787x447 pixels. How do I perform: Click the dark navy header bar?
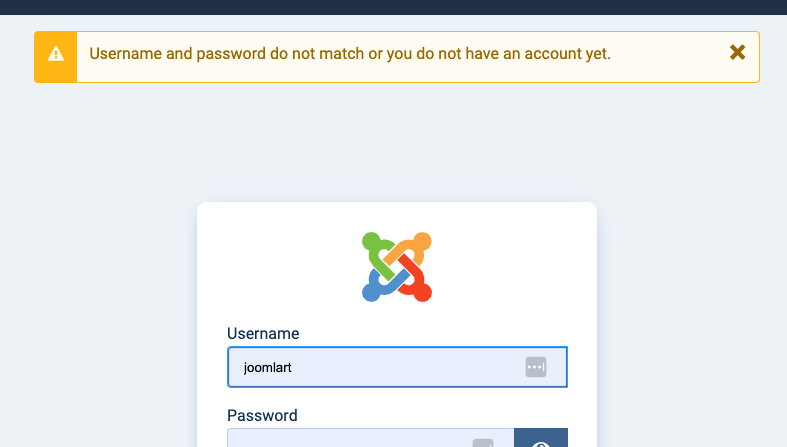[393, 7]
